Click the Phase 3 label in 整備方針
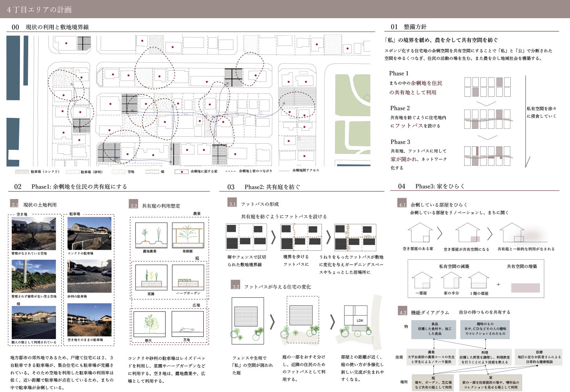Viewport: 570px width, 392px height. pyautogui.click(x=400, y=142)
